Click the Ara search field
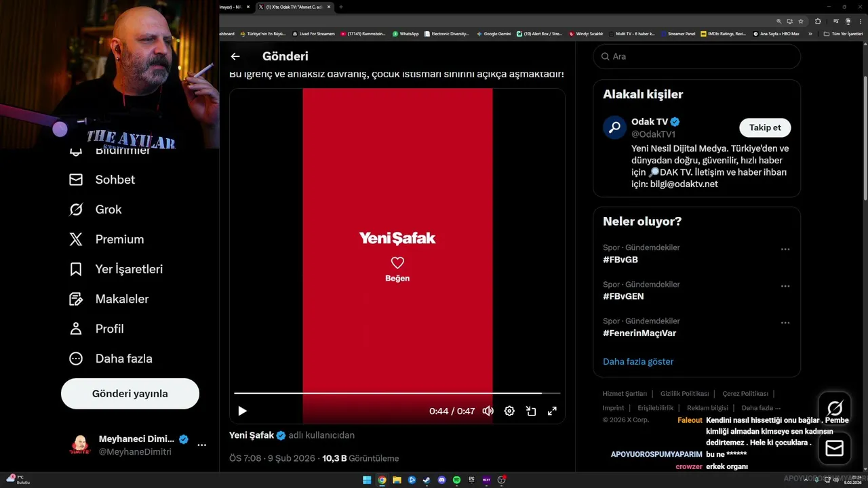The height and width of the screenshot is (488, 868). point(697,57)
